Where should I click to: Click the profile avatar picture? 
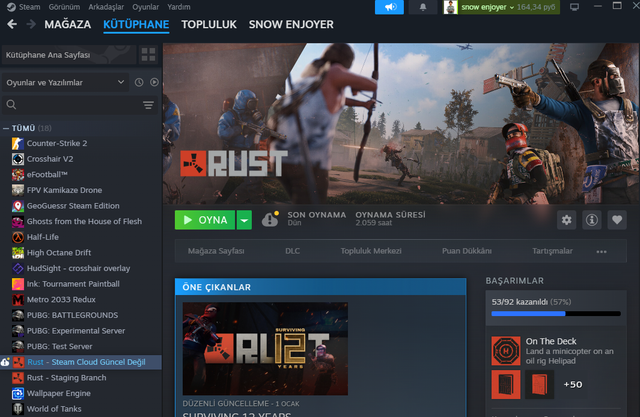click(x=450, y=7)
